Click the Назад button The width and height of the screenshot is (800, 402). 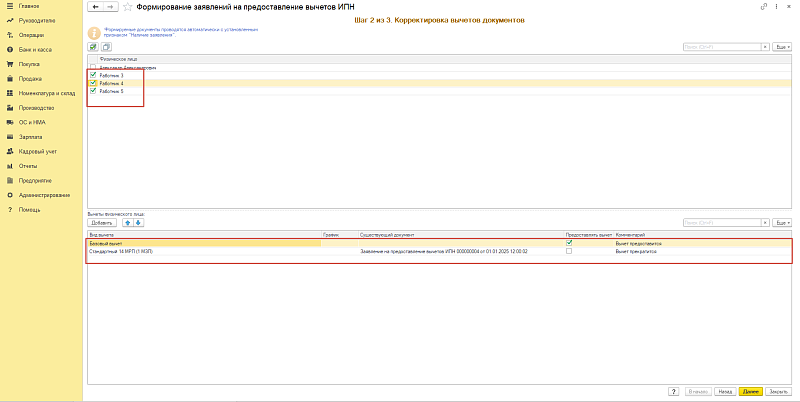point(727,392)
